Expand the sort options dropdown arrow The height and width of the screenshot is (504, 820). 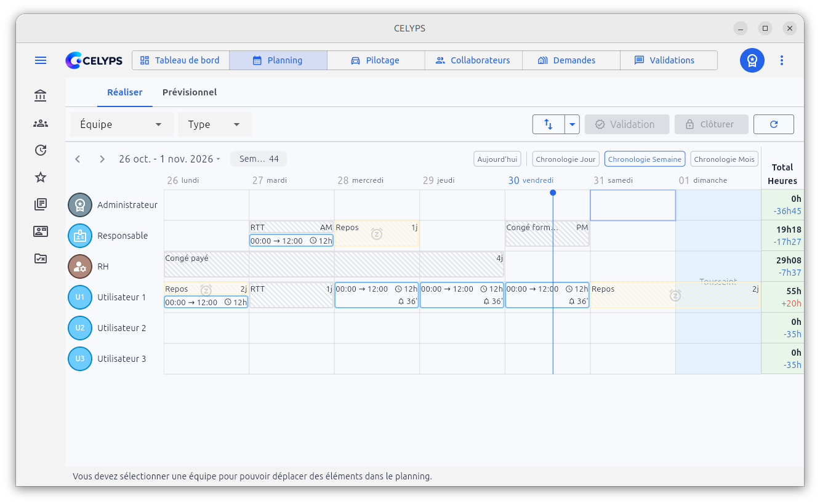(x=573, y=124)
